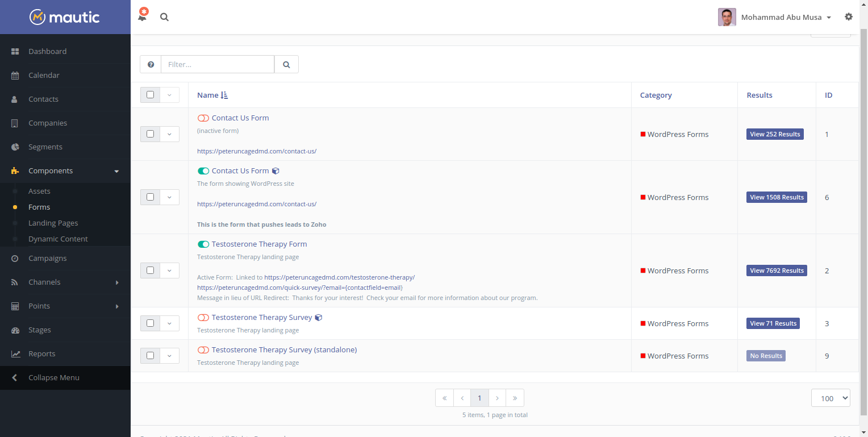Check the box for Testosterone Therapy Survey (standalone)

[150, 356]
